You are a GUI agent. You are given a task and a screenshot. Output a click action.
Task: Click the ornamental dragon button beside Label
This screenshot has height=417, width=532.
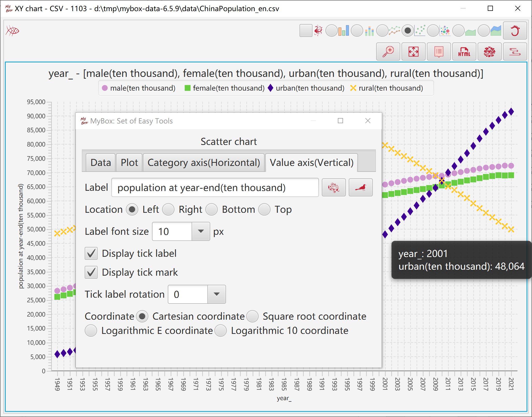pos(333,187)
